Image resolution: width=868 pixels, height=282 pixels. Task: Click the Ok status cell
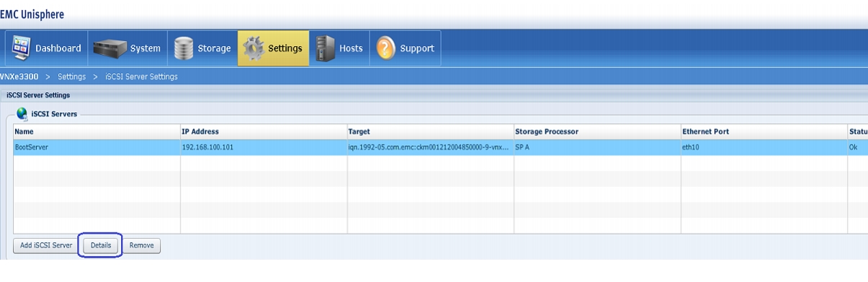[x=858, y=147]
